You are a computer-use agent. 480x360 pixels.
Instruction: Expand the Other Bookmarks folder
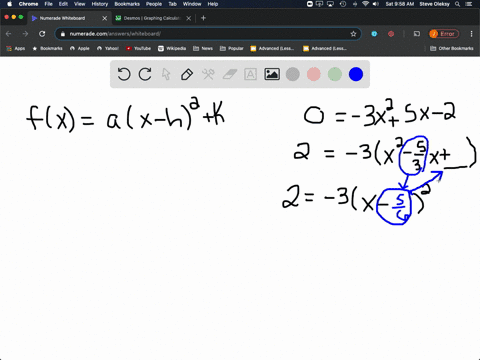[x=452, y=48]
